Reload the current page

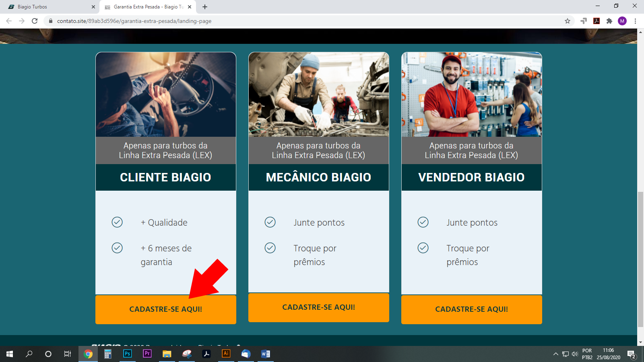[x=35, y=21]
